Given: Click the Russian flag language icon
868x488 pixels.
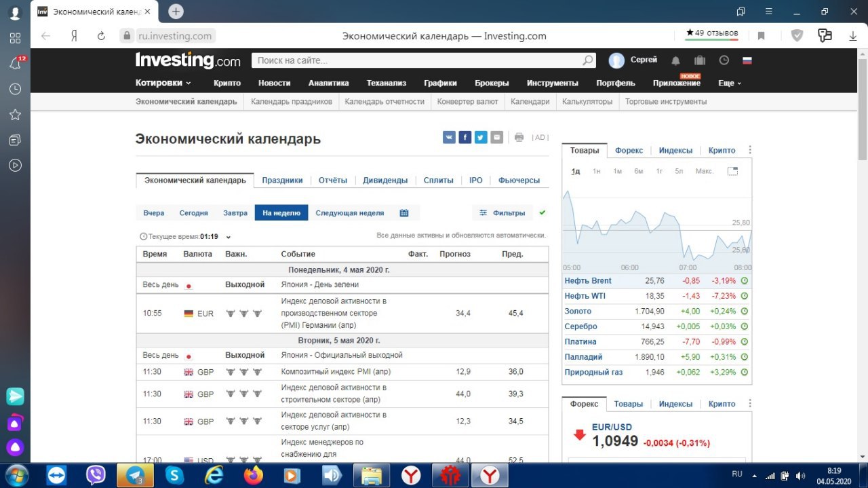Looking at the screenshot, I should [x=747, y=60].
